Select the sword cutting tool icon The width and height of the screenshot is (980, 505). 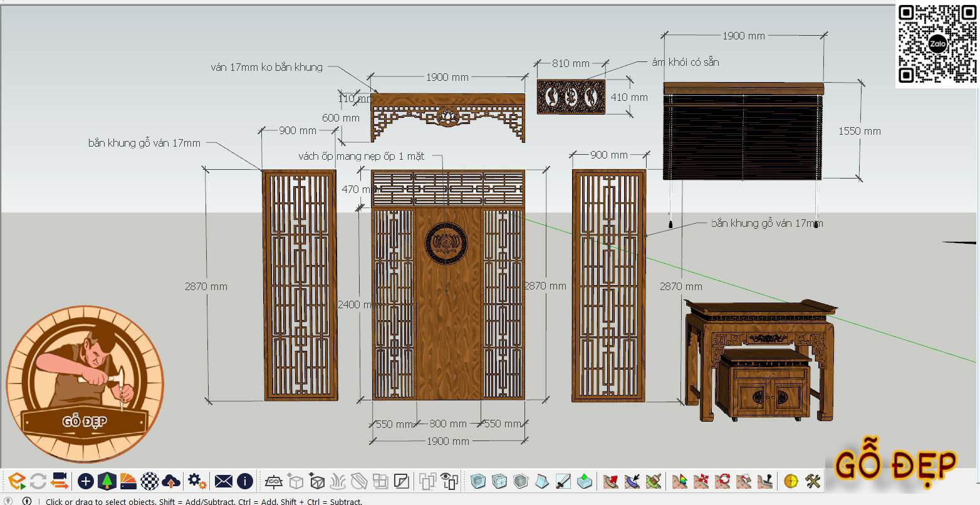point(563,481)
